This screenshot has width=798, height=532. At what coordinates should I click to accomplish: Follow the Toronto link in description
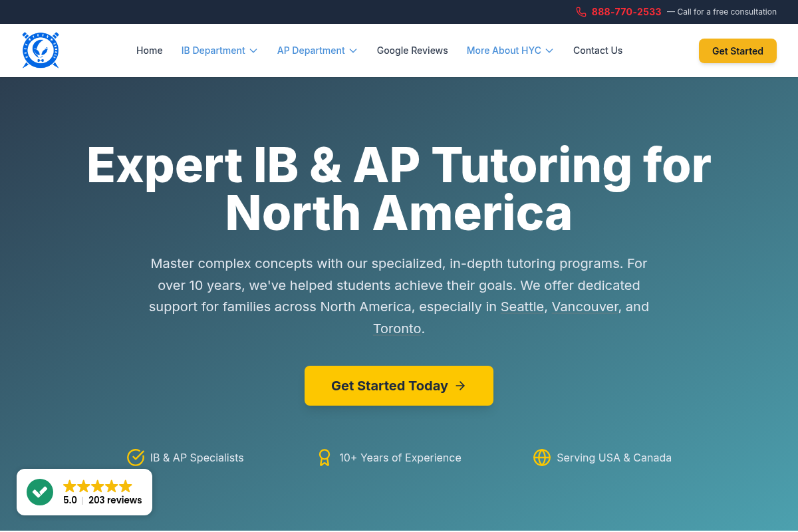(x=397, y=329)
